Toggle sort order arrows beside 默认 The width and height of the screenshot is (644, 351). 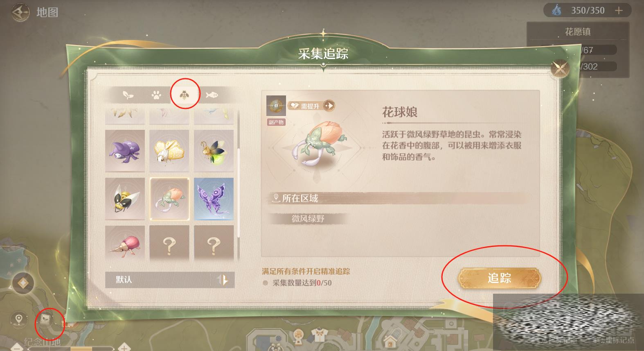[223, 280]
